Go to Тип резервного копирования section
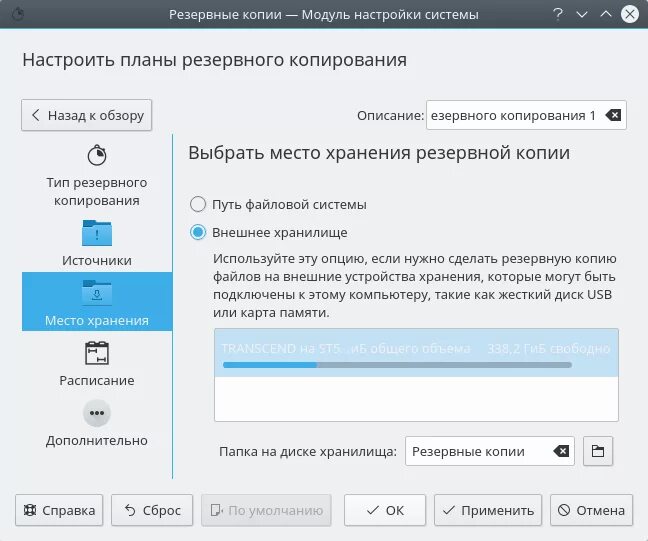648x541 pixels. click(97, 191)
